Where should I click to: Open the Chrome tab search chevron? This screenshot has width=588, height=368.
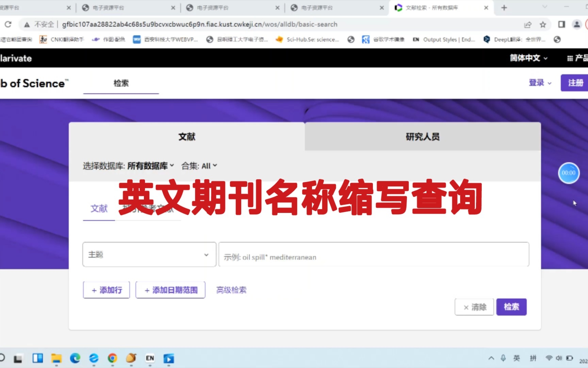(x=544, y=7)
